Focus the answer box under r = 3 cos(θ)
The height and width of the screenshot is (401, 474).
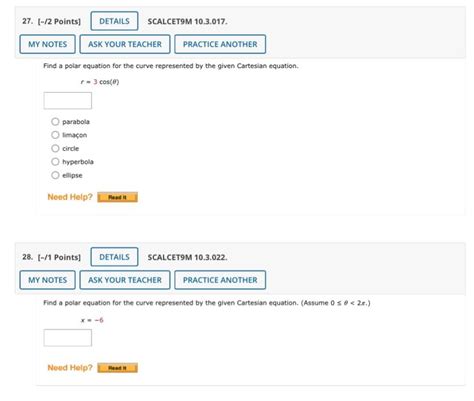(x=68, y=101)
